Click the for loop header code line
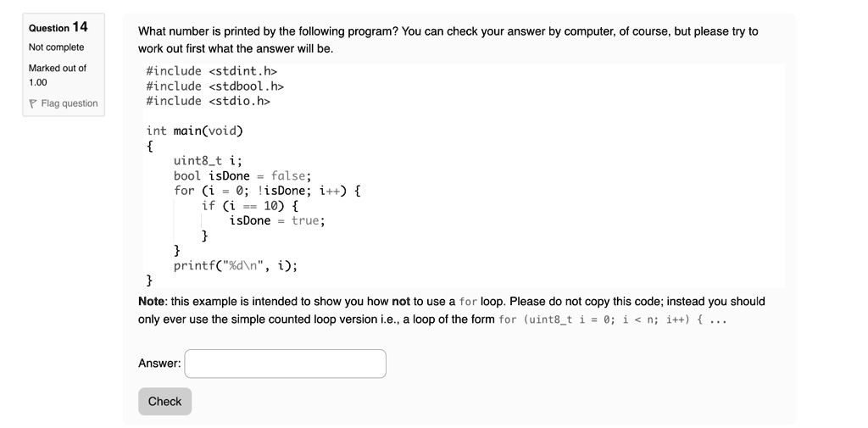The width and height of the screenshot is (868, 428). (x=267, y=191)
